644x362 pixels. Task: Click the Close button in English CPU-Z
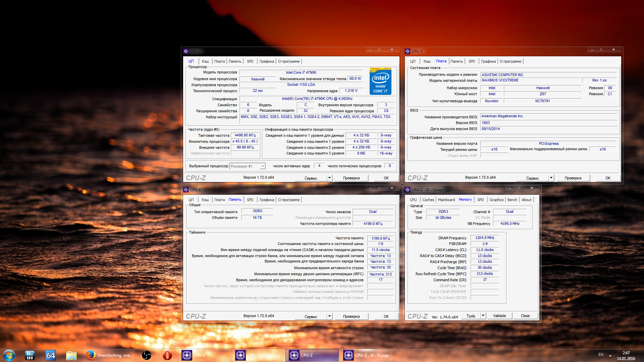pos(525,316)
